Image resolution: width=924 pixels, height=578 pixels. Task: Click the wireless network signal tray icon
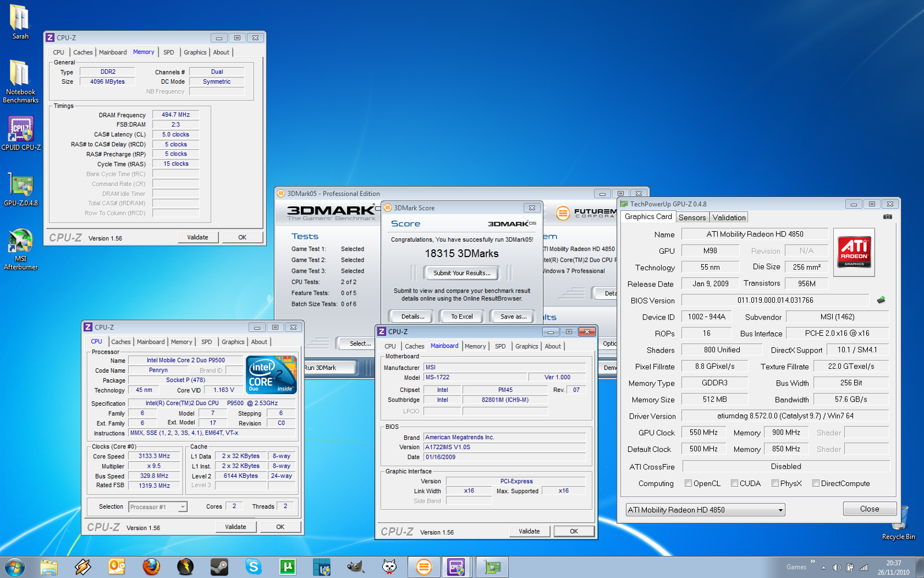click(864, 568)
